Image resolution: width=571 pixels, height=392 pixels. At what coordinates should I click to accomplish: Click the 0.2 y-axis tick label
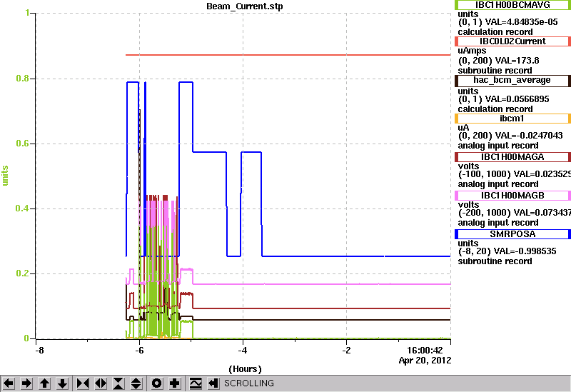pos(22,273)
